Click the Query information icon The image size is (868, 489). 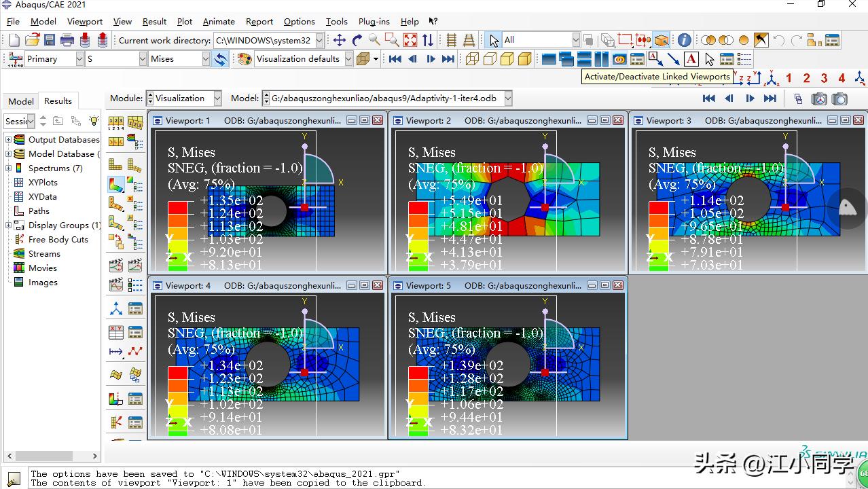click(684, 40)
